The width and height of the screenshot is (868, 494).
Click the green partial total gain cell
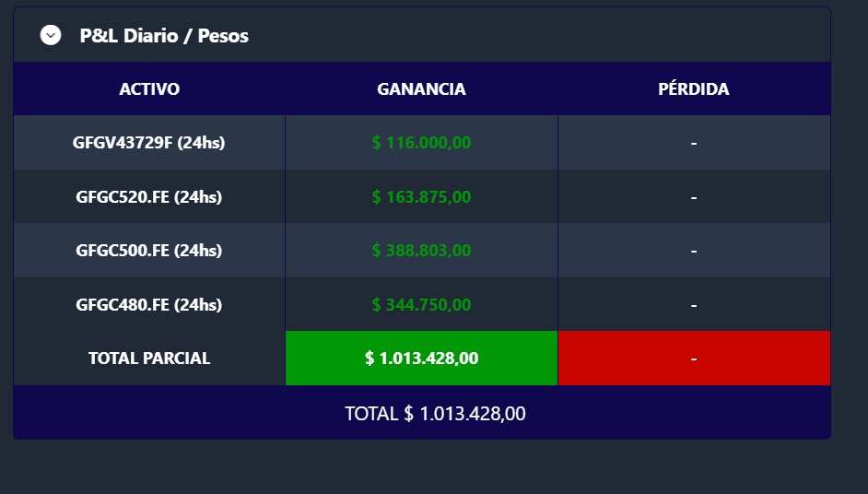(421, 359)
